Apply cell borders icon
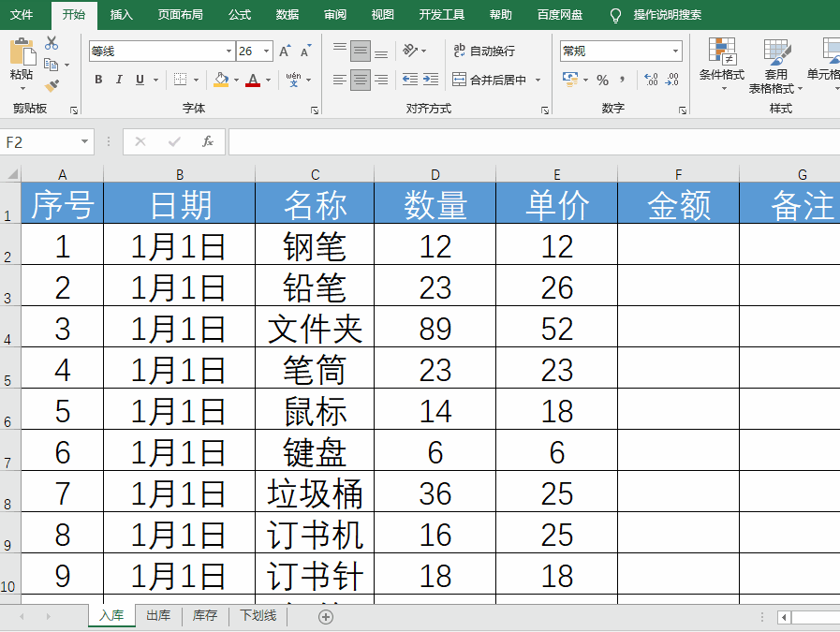Screen dimensions: 840x632 181,80
